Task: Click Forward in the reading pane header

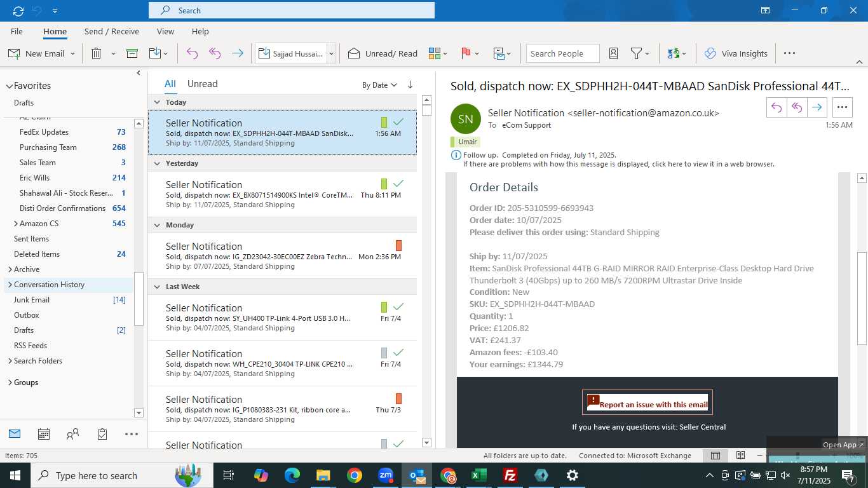Action: pyautogui.click(x=817, y=107)
